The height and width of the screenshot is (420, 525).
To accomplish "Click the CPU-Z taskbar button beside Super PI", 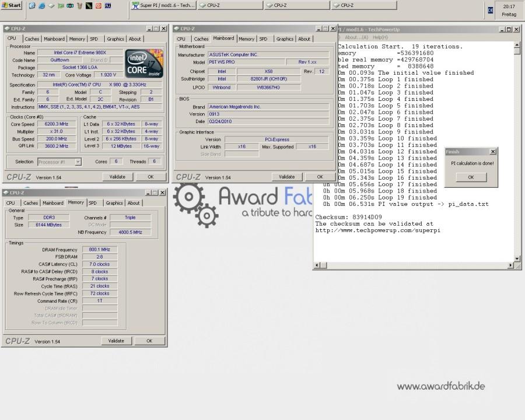I will pyautogui.click(x=230, y=5).
